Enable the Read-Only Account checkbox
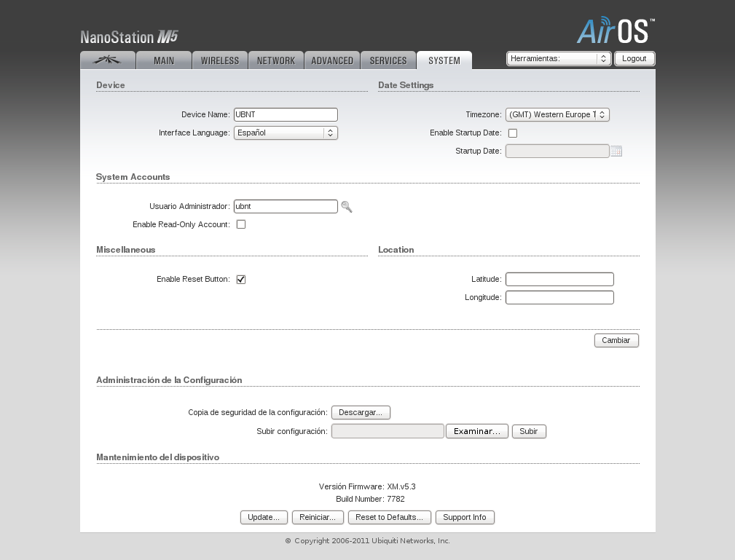This screenshot has height=560, width=735. pyautogui.click(x=241, y=224)
